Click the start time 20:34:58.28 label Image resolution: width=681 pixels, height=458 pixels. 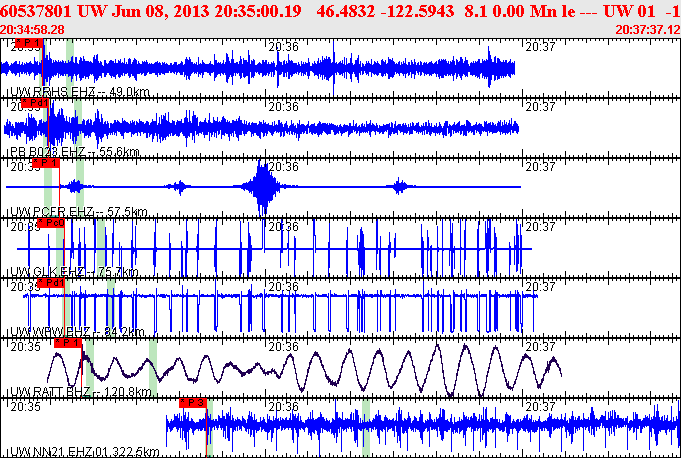(x=38, y=30)
